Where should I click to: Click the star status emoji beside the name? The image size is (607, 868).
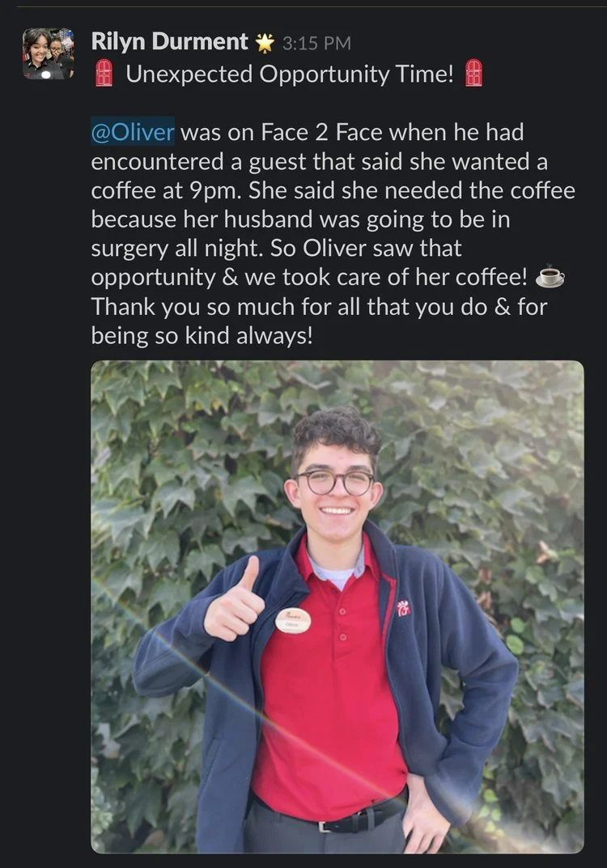[265, 43]
